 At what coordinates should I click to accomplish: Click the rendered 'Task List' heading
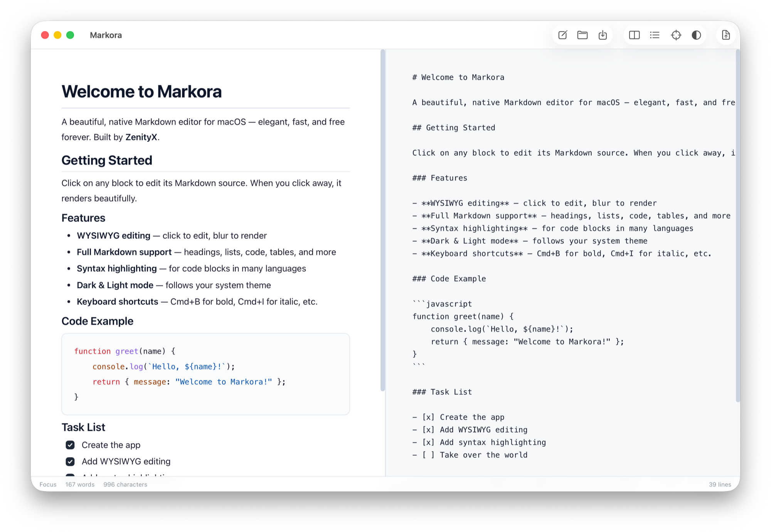[83, 427]
